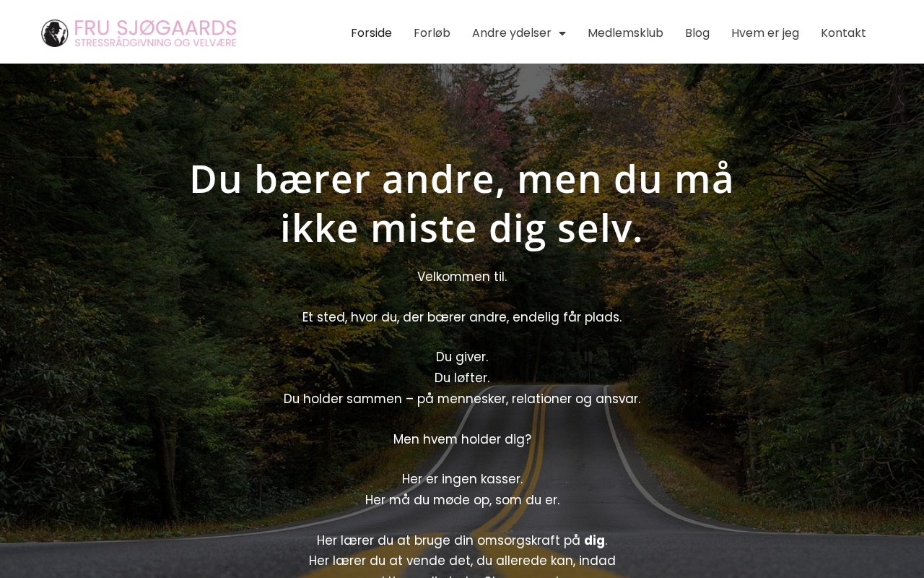The image size is (924, 578).
Task: Click 'Men hvem holder dig?' text
Action: click(462, 439)
